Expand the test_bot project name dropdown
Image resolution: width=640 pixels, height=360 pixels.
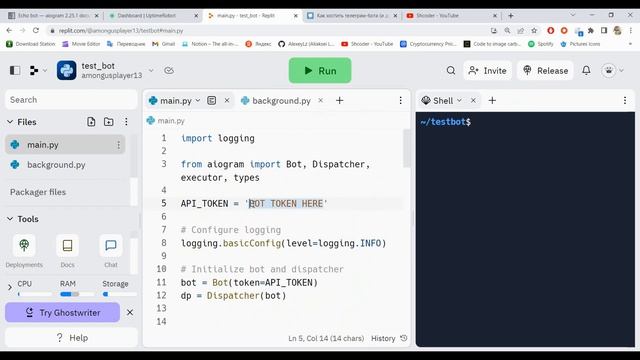pyautogui.click(x=151, y=71)
